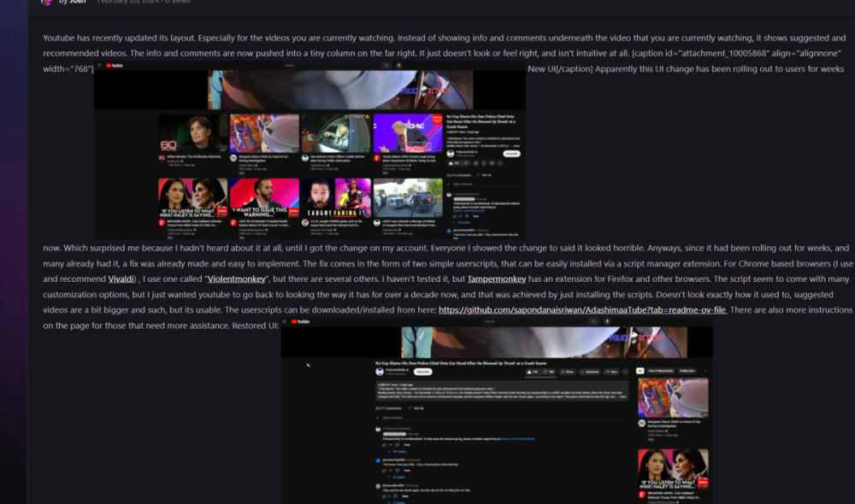Open the Trump CPAC purple-background video thumbnail
Image resolution: width=855 pixels, height=504 pixels.
(x=408, y=133)
